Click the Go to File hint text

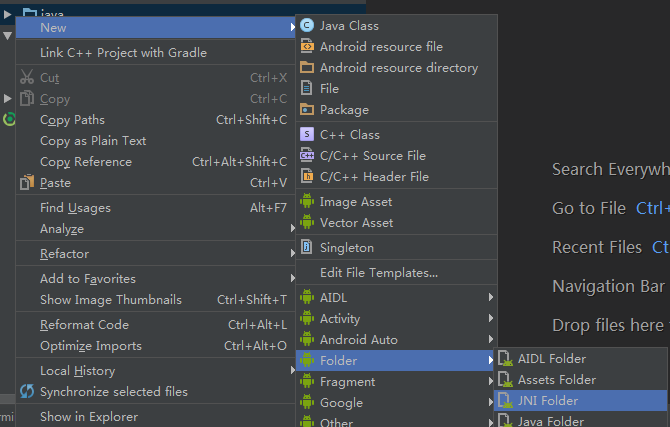[x=589, y=208]
